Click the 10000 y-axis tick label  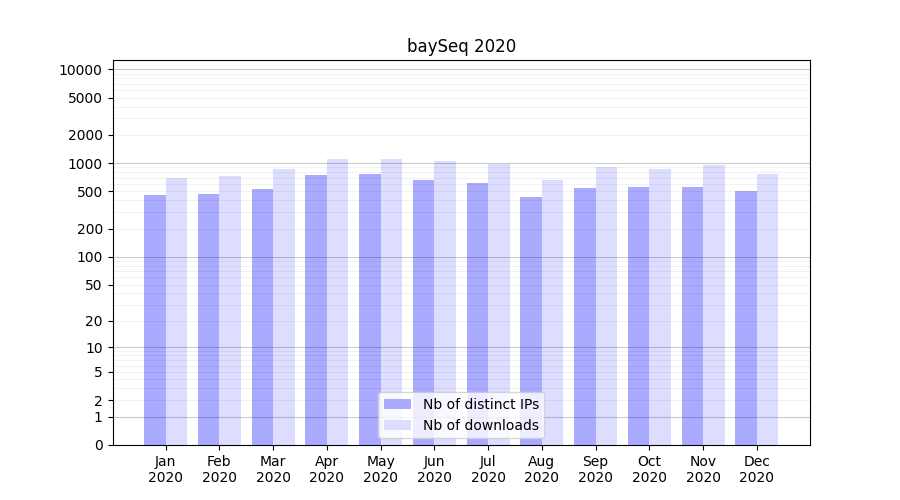[x=80, y=70]
